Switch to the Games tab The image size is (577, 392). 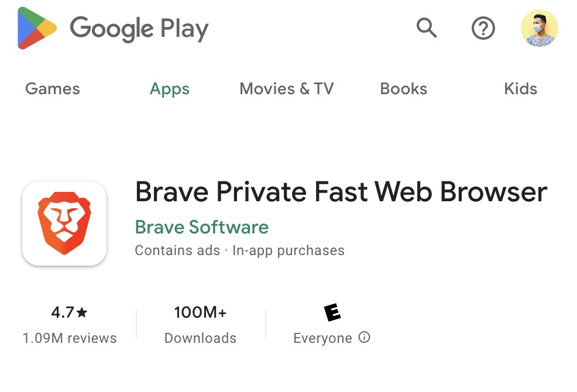pyautogui.click(x=52, y=89)
